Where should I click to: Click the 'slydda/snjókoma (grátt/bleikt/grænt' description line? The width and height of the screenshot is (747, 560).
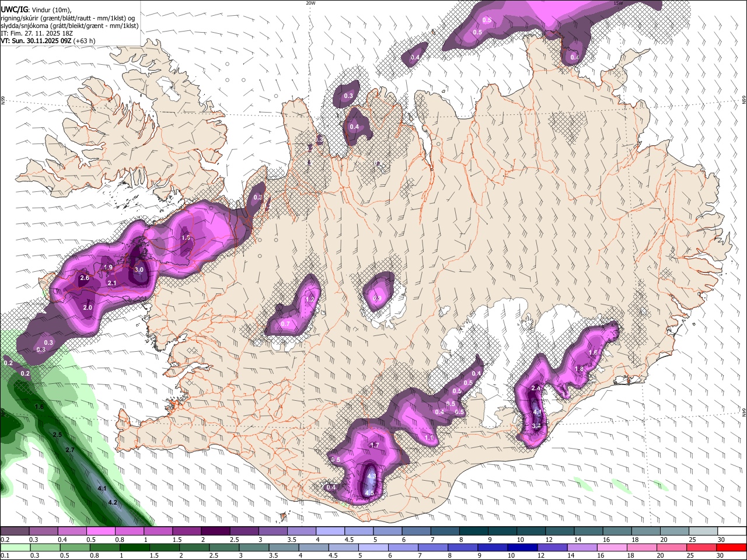[x=69, y=26]
